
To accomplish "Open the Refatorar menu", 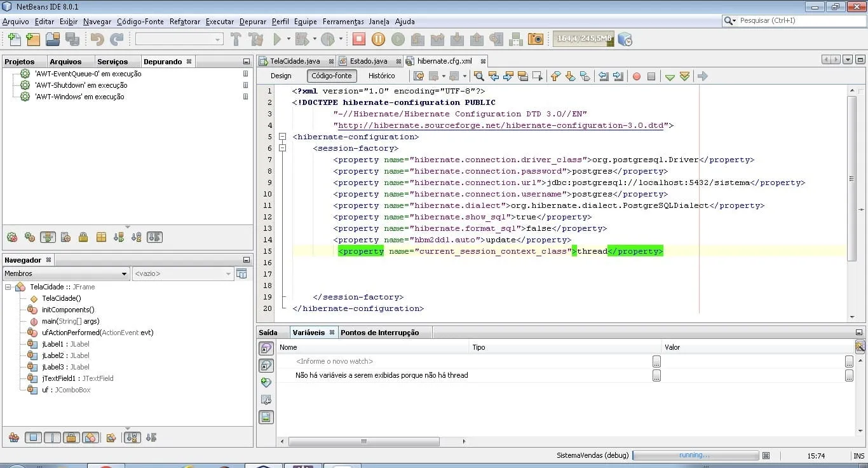I will click(x=184, y=22).
